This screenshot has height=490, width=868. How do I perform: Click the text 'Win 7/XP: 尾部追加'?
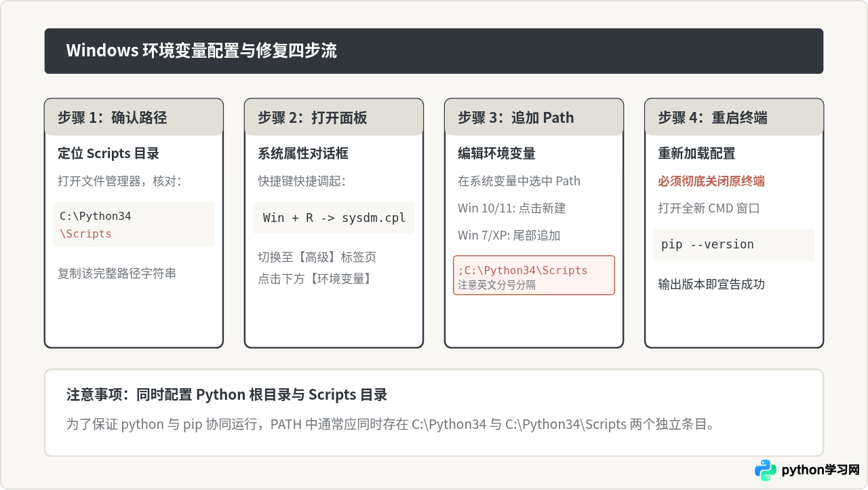(x=509, y=235)
